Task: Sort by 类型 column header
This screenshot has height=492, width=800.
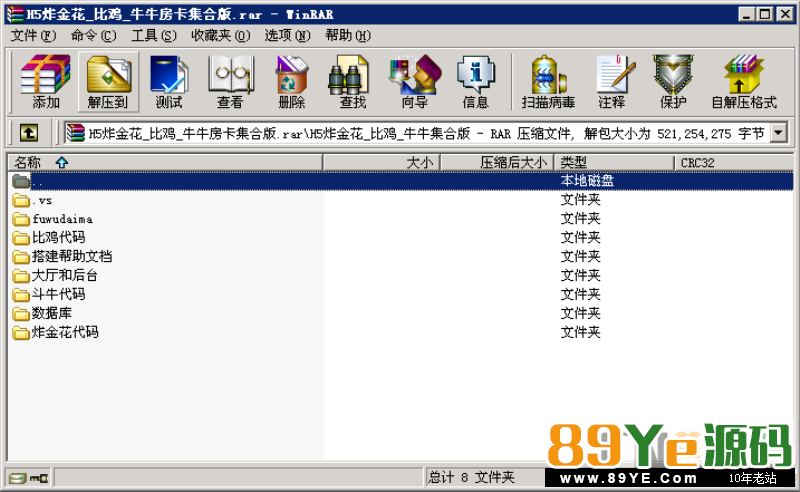Action: click(x=614, y=163)
